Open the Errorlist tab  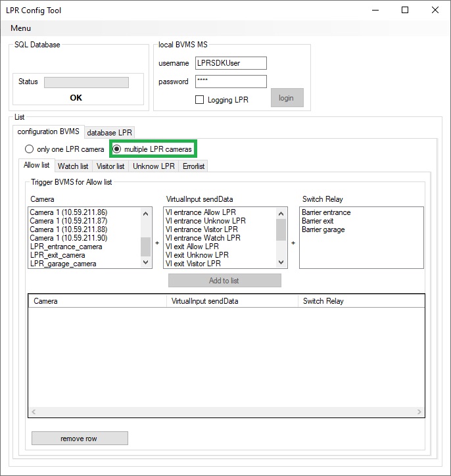[193, 166]
